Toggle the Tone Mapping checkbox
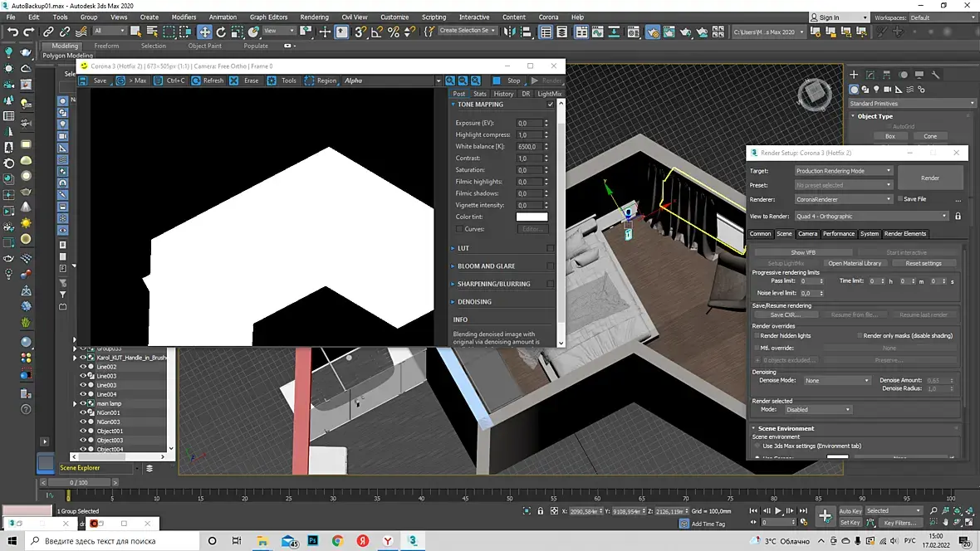Viewport: 980px width, 551px height. (x=550, y=105)
